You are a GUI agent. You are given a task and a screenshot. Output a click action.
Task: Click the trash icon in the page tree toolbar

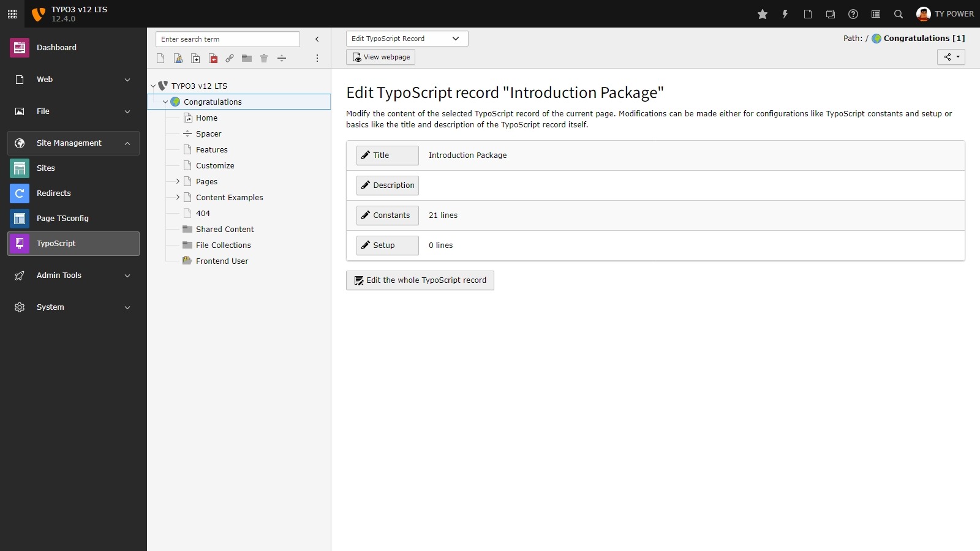click(264, 58)
